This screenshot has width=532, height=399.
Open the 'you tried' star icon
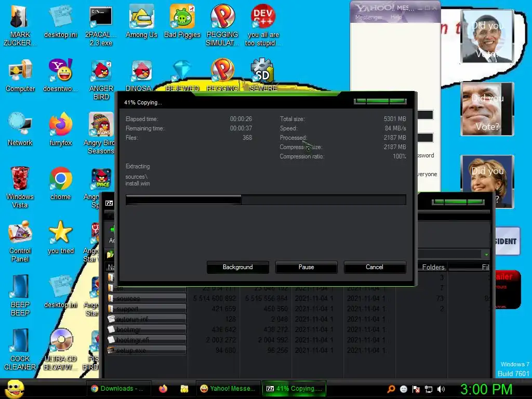(x=60, y=237)
